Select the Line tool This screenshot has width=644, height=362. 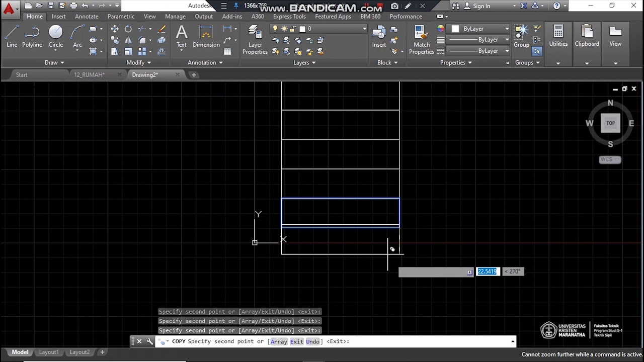(x=12, y=37)
